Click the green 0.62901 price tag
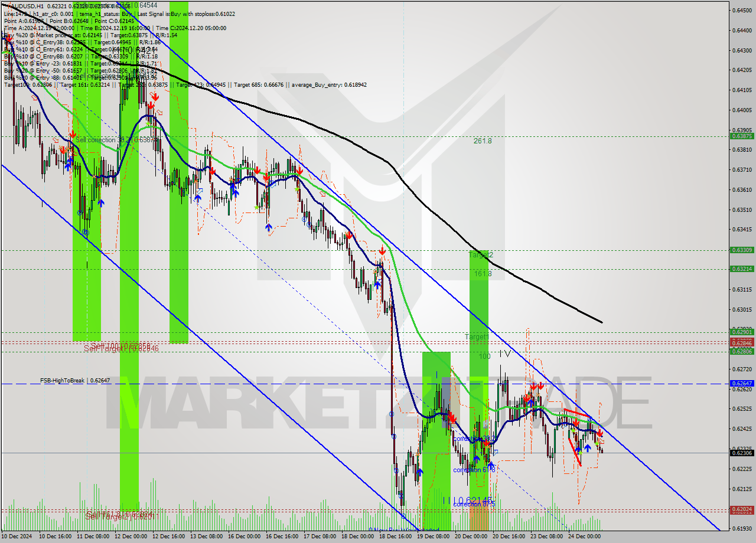This screenshot has width=756, height=543. (x=742, y=332)
